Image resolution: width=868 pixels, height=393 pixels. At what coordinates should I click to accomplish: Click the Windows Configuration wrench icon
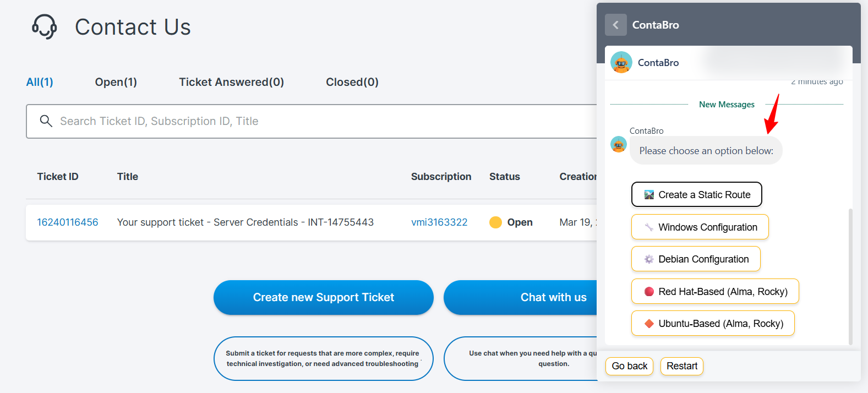tap(649, 227)
